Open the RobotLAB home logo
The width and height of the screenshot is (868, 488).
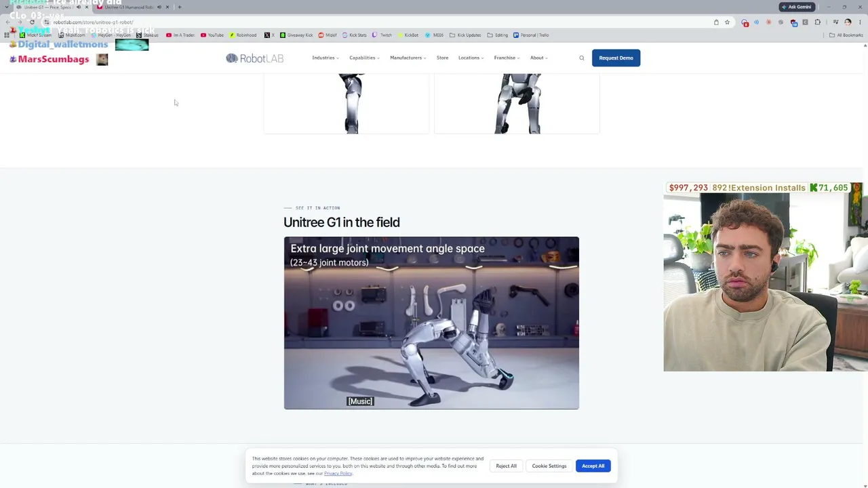255,58
